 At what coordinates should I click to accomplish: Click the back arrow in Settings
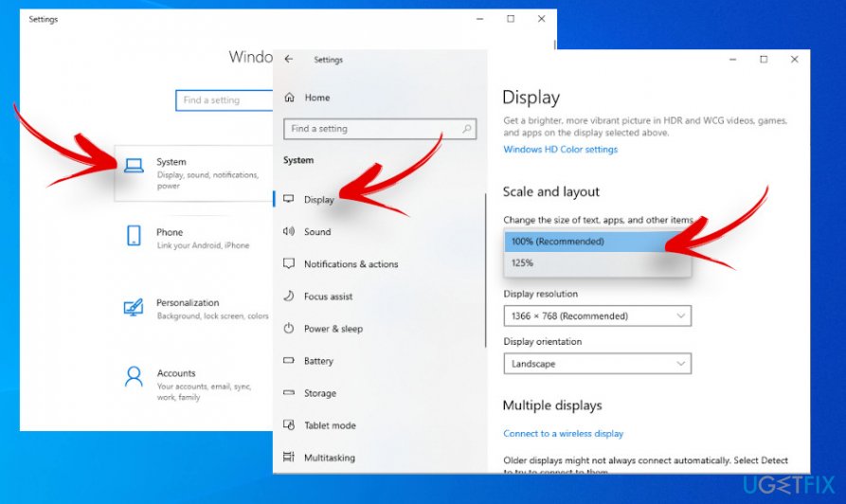(289, 59)
